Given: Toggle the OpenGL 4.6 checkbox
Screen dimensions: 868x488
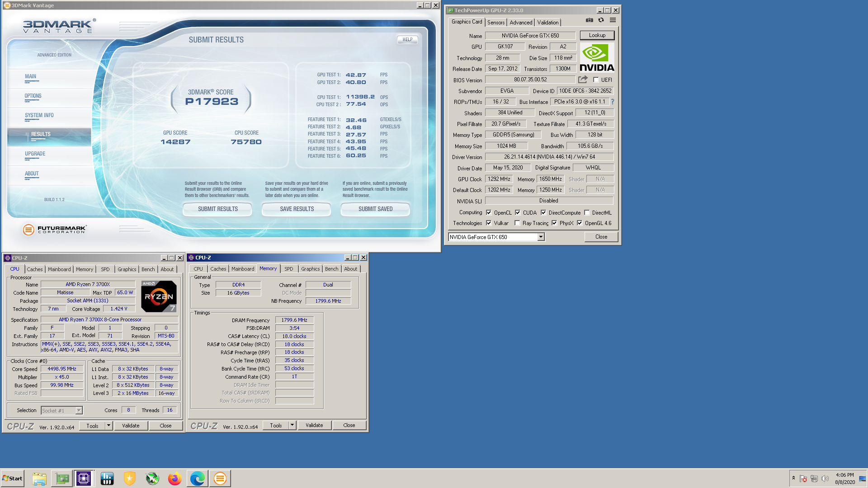Looking at the screenshot, I should pos(580,223).
